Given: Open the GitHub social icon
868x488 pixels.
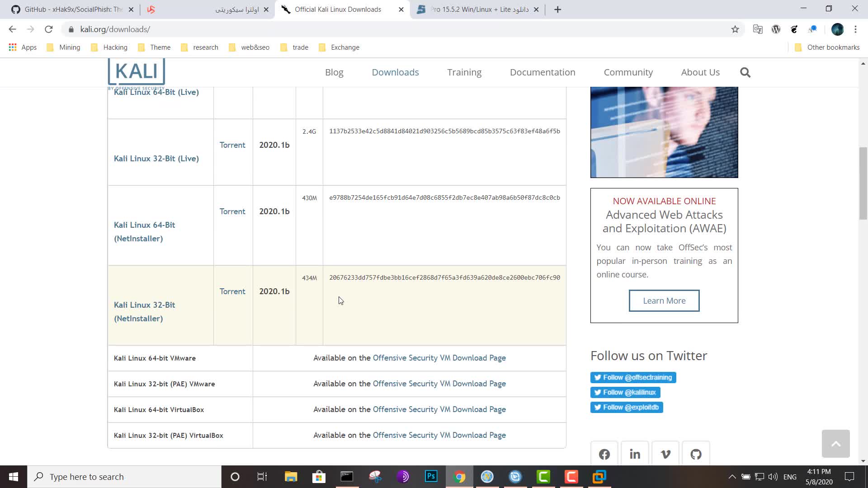Looking at the screenshot, I should 696,454.
